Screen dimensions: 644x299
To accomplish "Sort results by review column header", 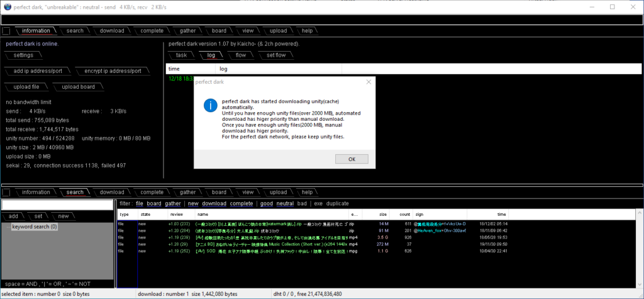I will 181,215.
